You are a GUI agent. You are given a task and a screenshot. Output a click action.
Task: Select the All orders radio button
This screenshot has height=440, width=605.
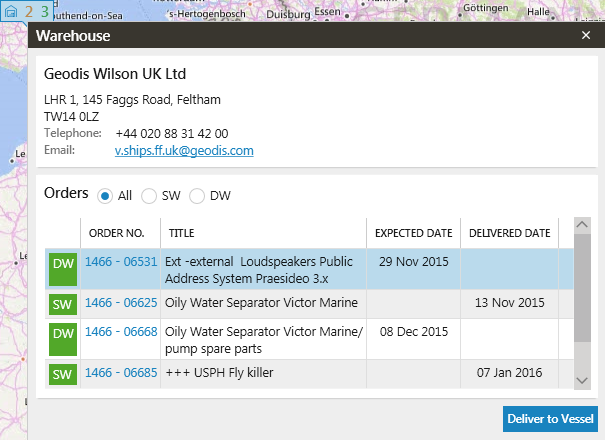click(105, 196)
